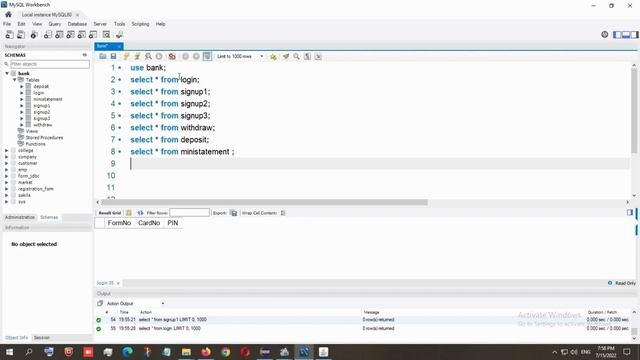Create new stored procedure icon
Image resolution: width=640 pixels, height=360 pixels.
point(82,35)
